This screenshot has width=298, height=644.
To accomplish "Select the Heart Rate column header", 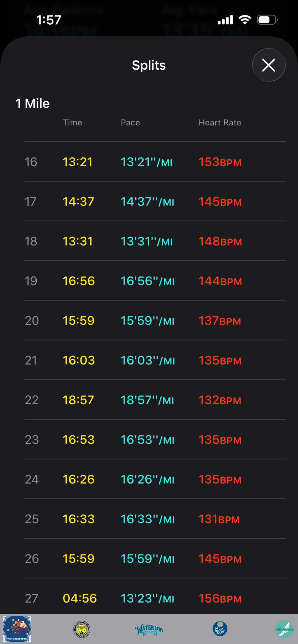I will coord(220,123).
